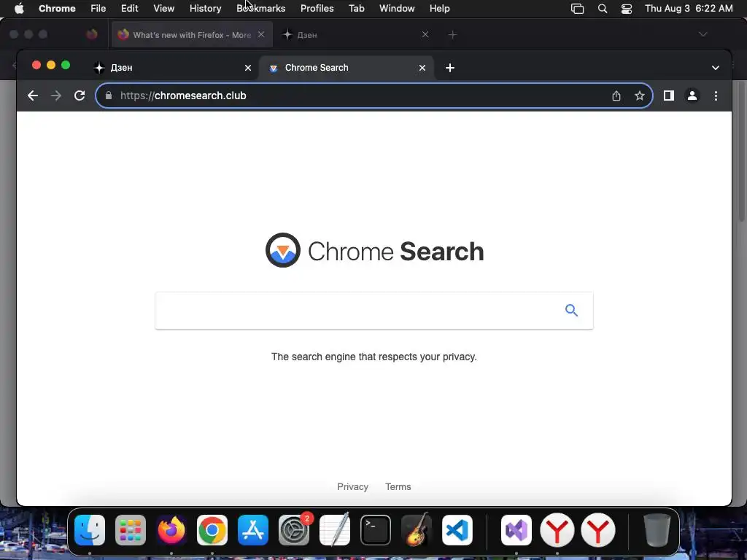Click the Chrome Search logo

374,251
